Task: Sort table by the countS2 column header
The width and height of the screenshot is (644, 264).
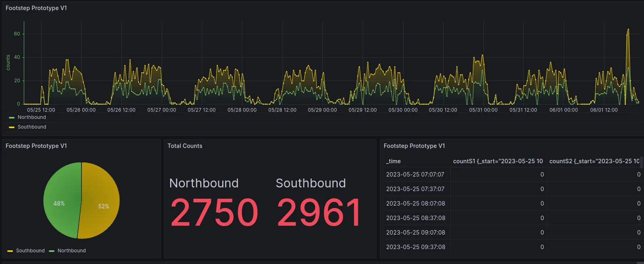Action: click(x=594, y=161)
